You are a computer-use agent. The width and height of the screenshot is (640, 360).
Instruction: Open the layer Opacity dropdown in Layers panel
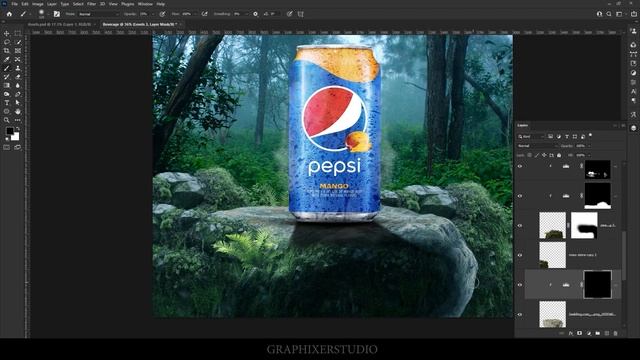click(588, 146)
